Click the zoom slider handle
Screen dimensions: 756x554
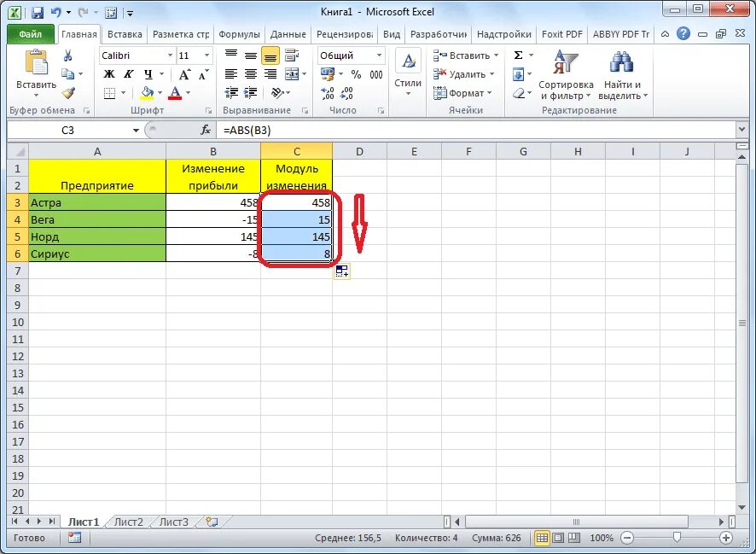(x=677, y=537)
